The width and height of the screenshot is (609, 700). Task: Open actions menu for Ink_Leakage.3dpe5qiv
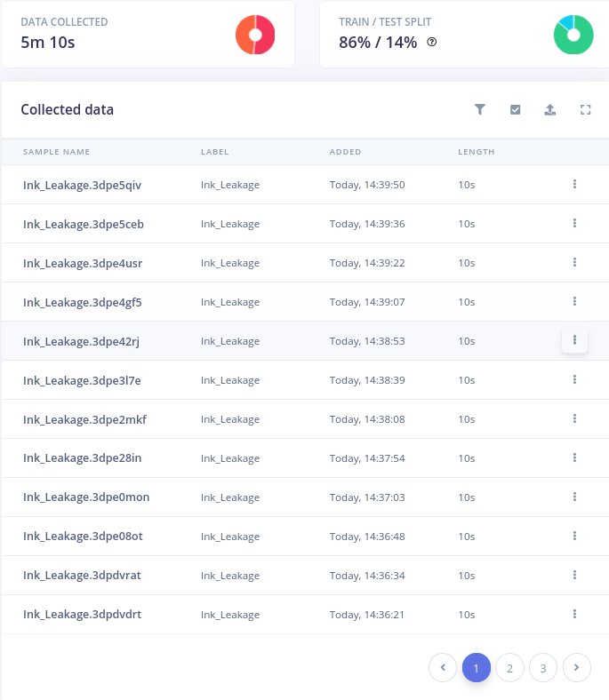(x=574, y=184)
